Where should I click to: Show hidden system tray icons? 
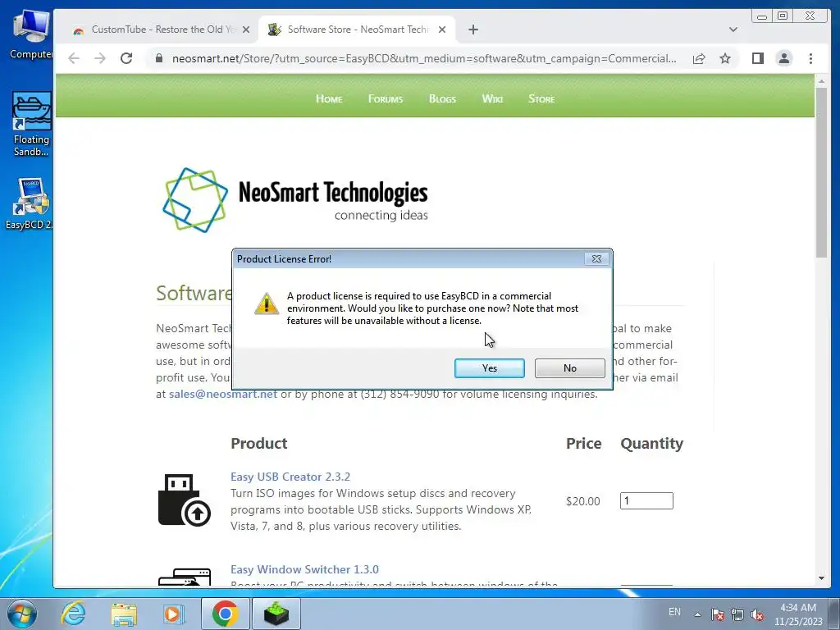coord(697,614)
